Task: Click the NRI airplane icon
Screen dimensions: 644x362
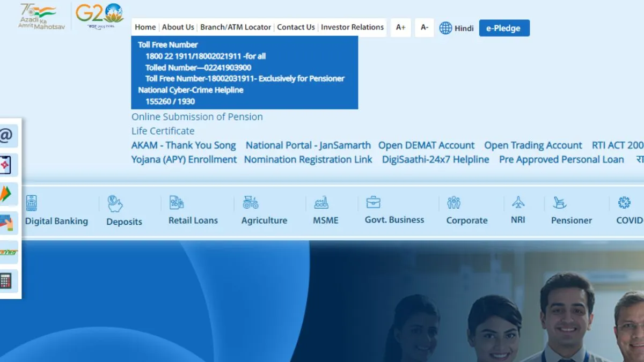Action: pyautogui.click(x=518, y=202)
